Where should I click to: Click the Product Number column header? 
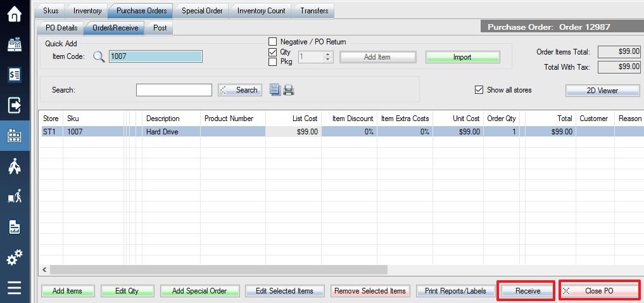pyautogui.click(x=233, y=119)
